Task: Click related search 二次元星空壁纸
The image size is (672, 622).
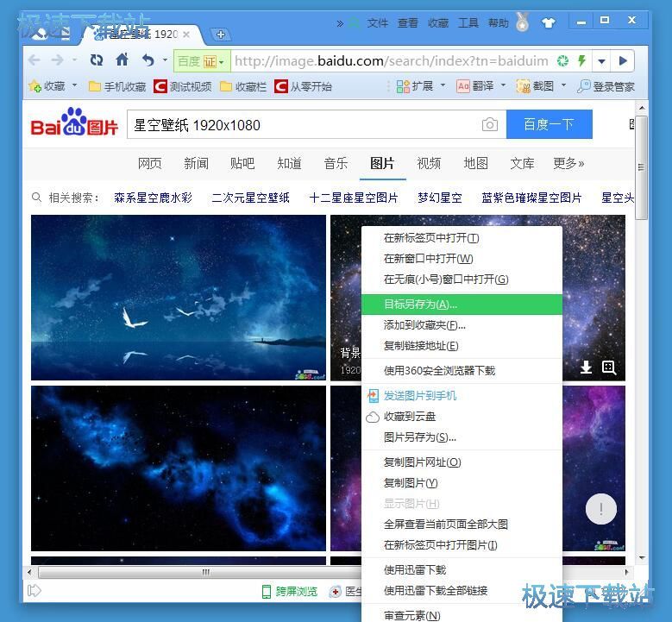Action: (x=251, y=198)
